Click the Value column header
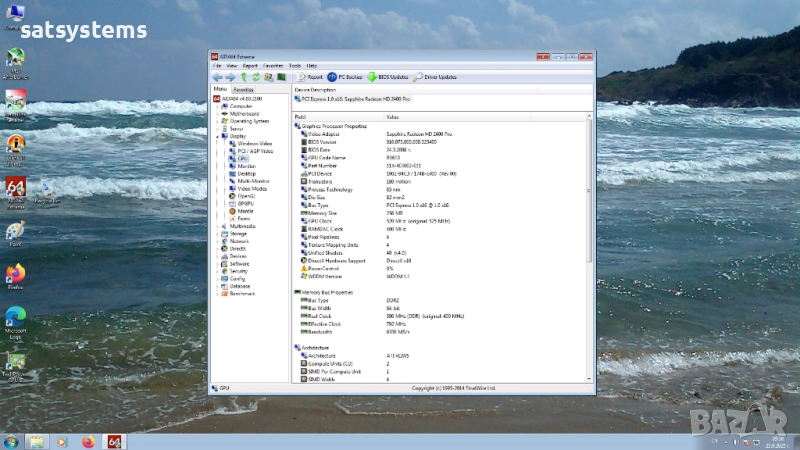Image resolution: width=800 pixels, height=450 pixels. (x=393, y=117)
